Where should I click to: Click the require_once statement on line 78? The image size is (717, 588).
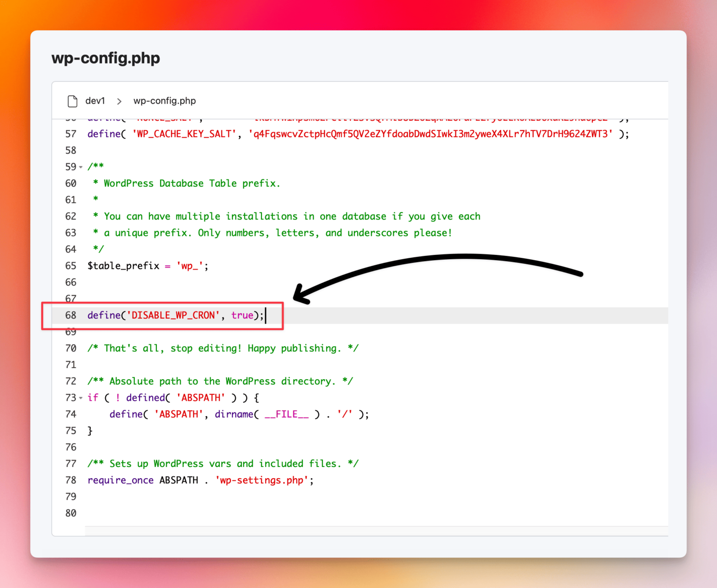pyautogui.click(x=120, y=480)
